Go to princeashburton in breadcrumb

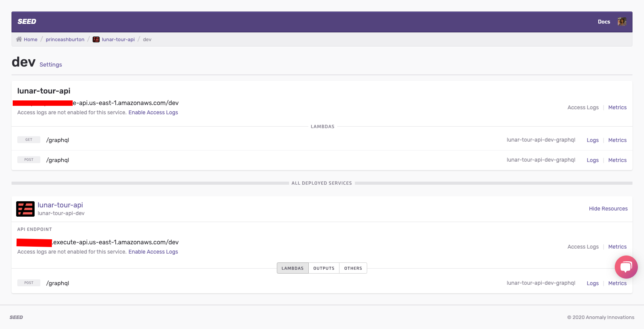65,39
